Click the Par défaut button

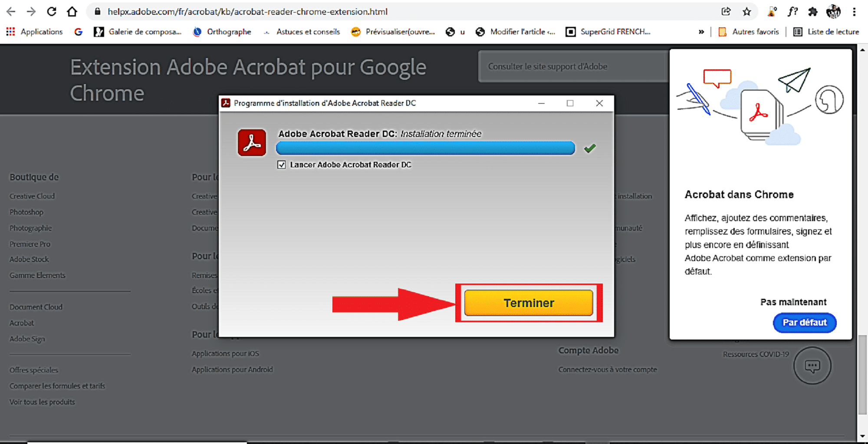click(x=805, y=323)
